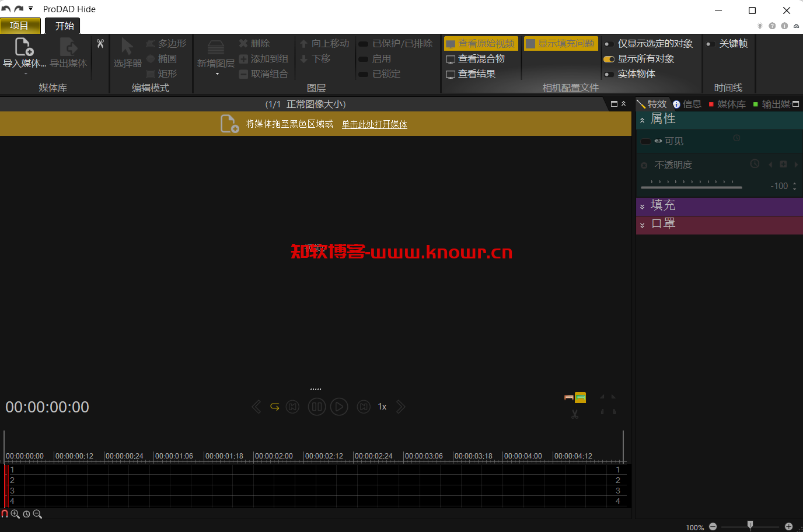This screenshot has height=532, width=803.
Task: Select 查看结果 view option
Action: point(470,74)
